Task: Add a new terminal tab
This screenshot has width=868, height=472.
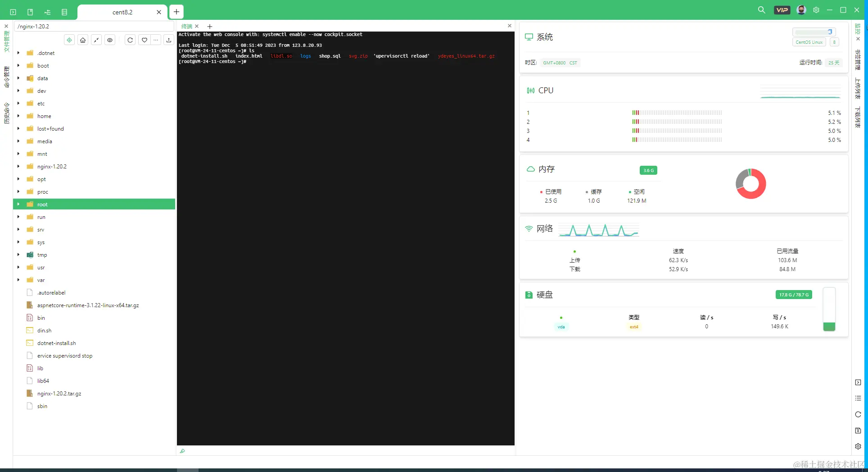Action: [x=210, y=27]
